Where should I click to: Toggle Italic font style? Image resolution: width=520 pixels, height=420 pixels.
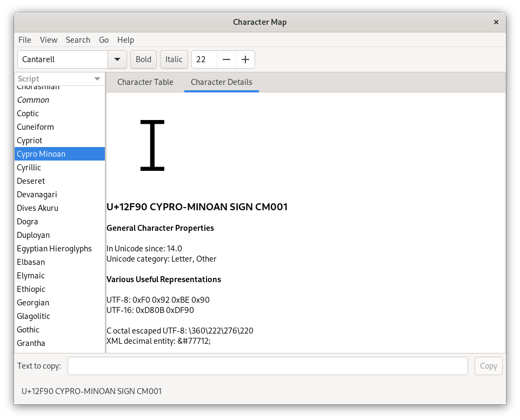click(x=174, y=59)
